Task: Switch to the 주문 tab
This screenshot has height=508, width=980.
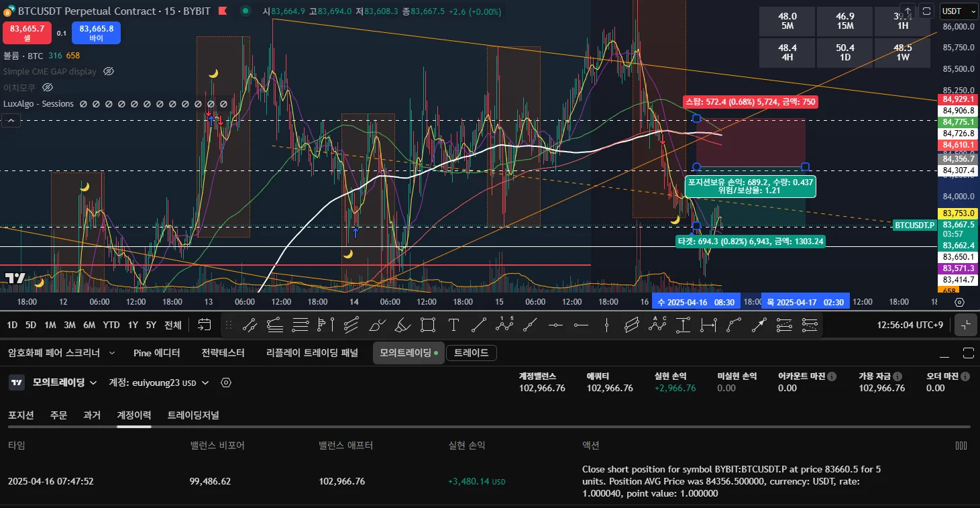Action: click(58, 415)
